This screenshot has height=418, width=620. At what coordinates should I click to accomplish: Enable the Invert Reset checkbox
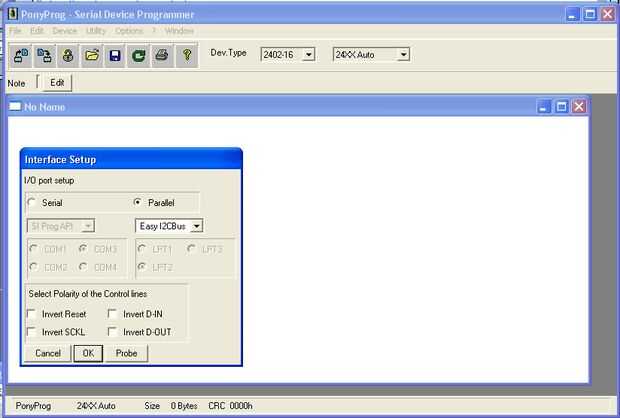click(32, 314)
